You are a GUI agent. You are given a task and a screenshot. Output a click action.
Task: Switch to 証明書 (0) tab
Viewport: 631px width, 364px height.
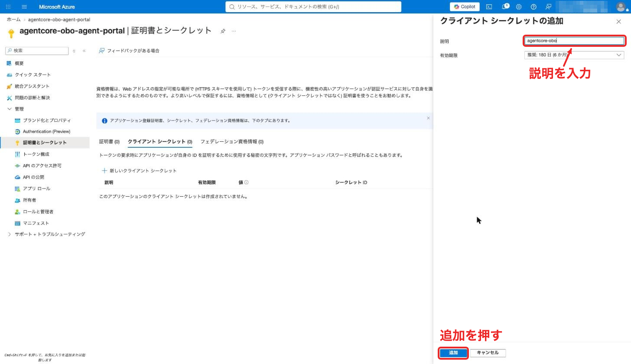[109, 142]
